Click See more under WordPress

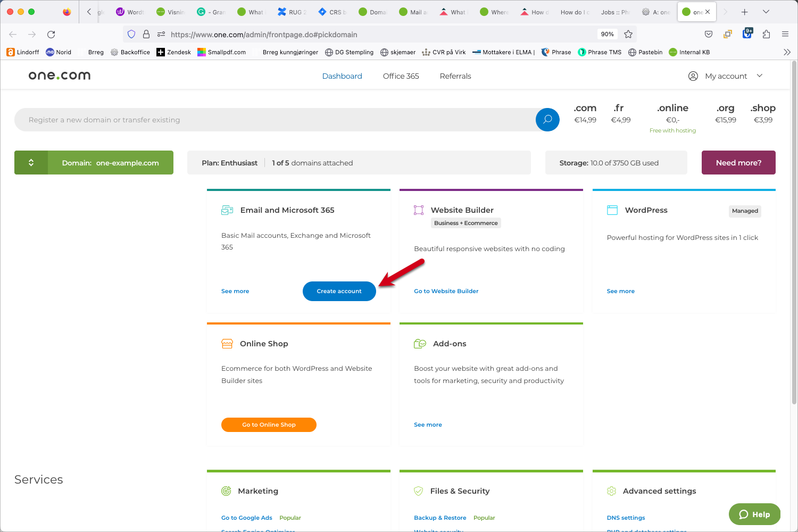[x=621, y=291]
